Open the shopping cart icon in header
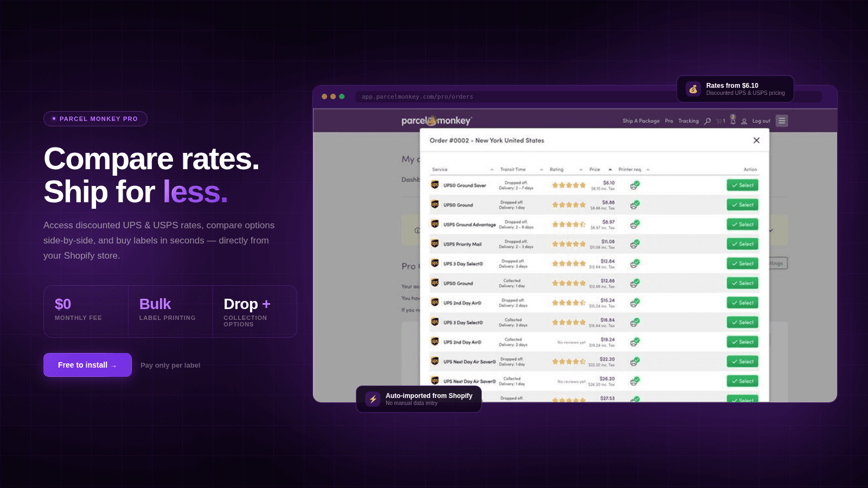Viewport: 868px width, 488px height. 719,121
